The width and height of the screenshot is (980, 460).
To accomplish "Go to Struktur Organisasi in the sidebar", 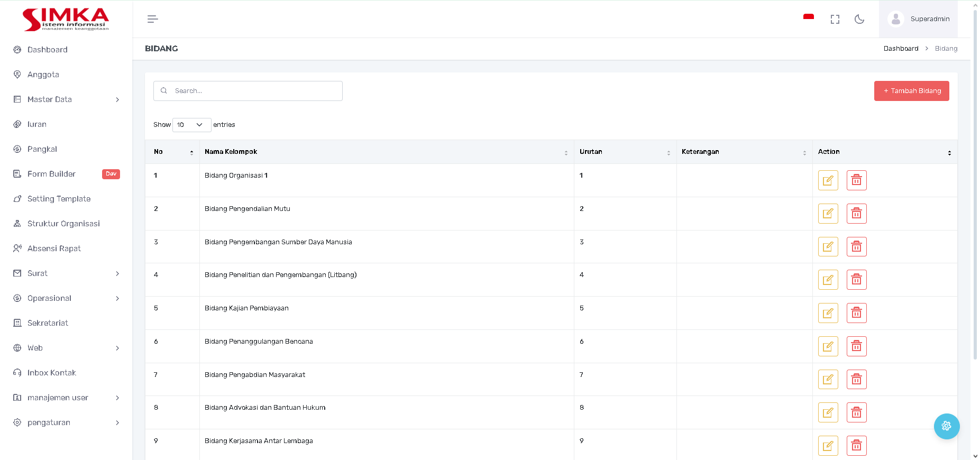I will pos(63,224).
